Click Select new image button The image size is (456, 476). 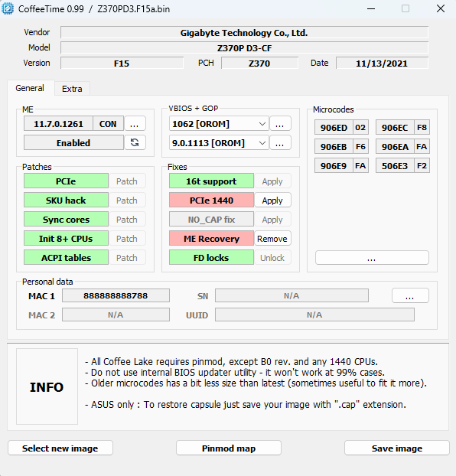[x=60, y=448]
